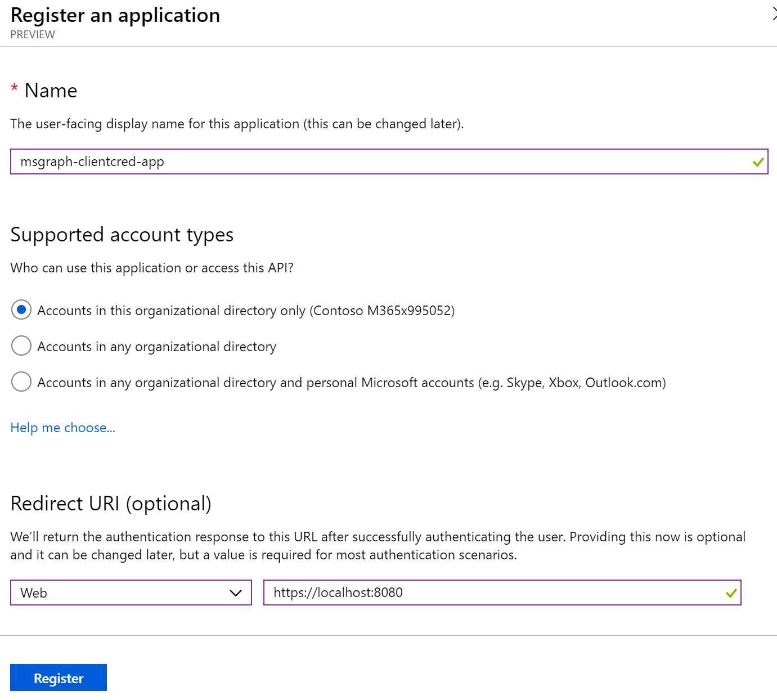The image size is (777, 700).
Task: Select the option including personal Microsoft accounts
Action: 21,382
